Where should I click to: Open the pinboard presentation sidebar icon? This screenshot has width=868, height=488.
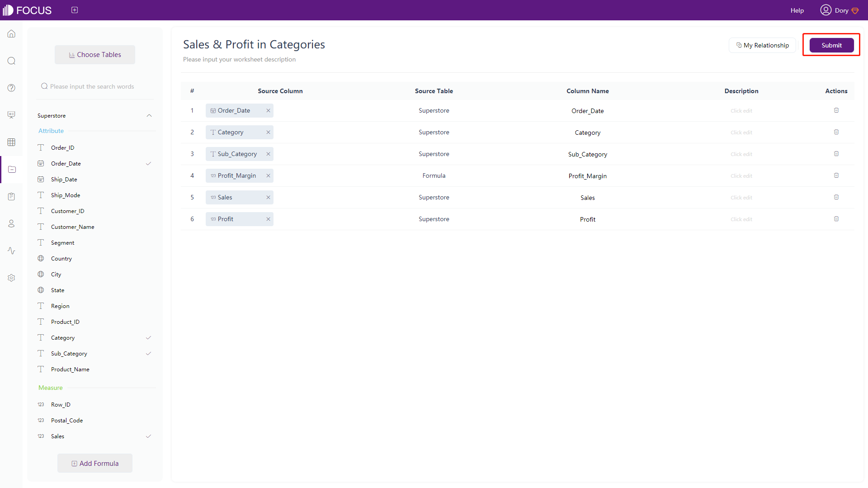pyautogui.click(x=11, y=115)
